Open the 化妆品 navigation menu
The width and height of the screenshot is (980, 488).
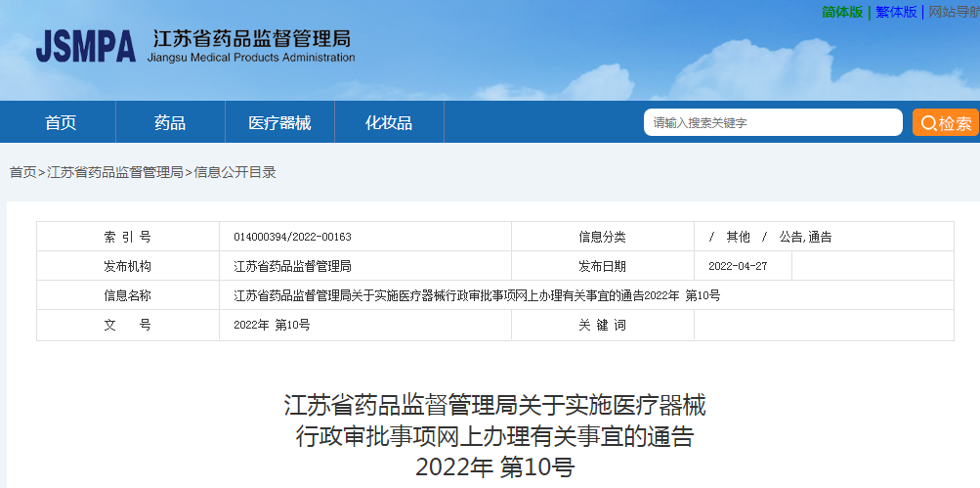[389, 122]
